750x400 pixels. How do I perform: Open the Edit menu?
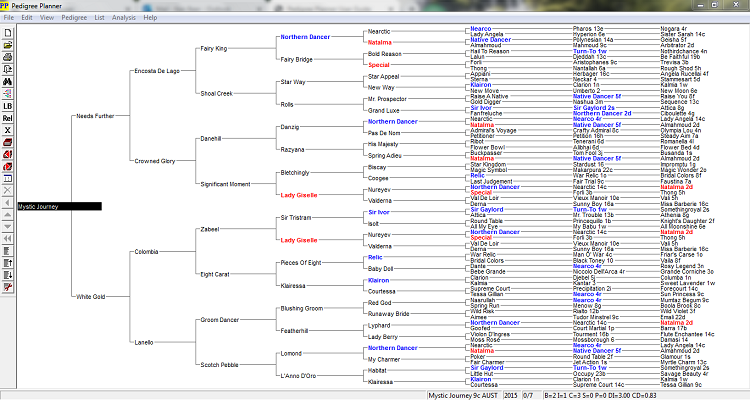point(27,18)
